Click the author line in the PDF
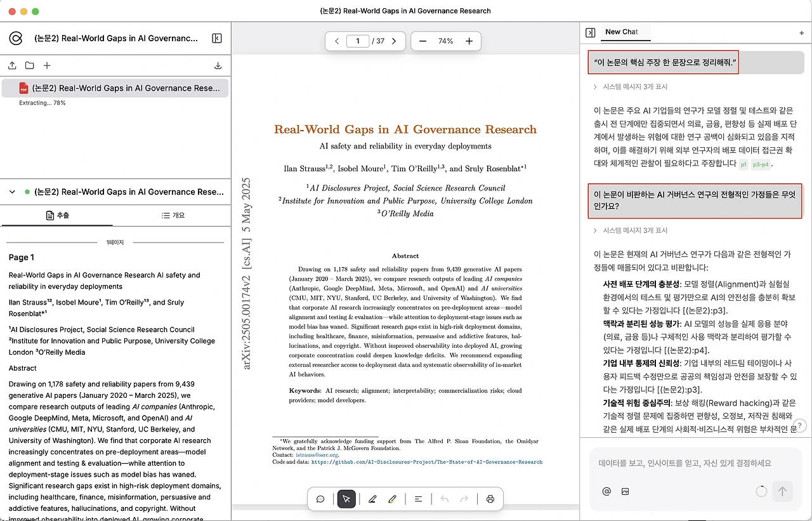 point(405,168)
